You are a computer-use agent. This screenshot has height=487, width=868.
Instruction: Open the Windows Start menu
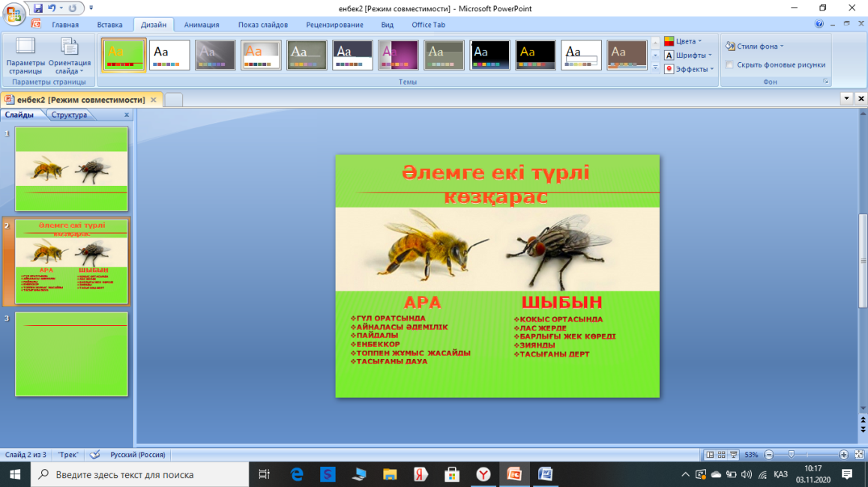pyautogui.click(x=15, y=474)
